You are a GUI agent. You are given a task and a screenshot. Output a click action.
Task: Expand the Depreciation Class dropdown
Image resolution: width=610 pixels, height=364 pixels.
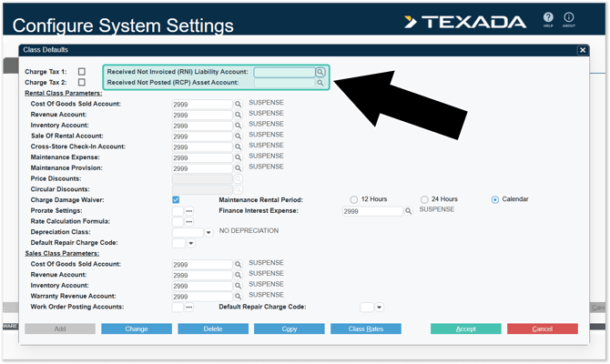click(208, 233)
